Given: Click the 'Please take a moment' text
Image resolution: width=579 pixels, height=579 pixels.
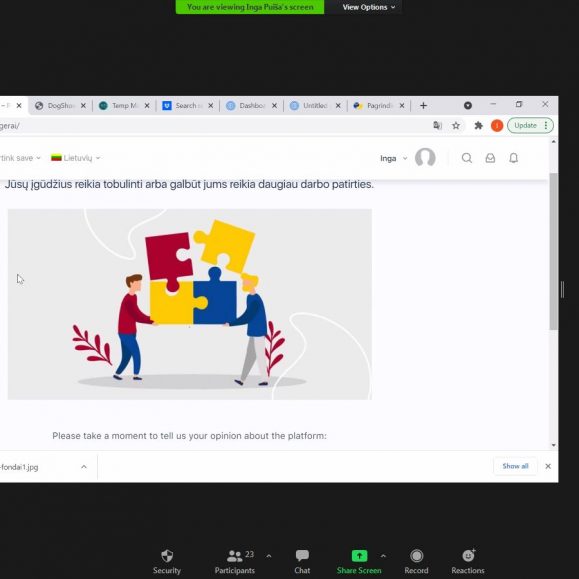Looking at the screenshot, I should [189, 436].
